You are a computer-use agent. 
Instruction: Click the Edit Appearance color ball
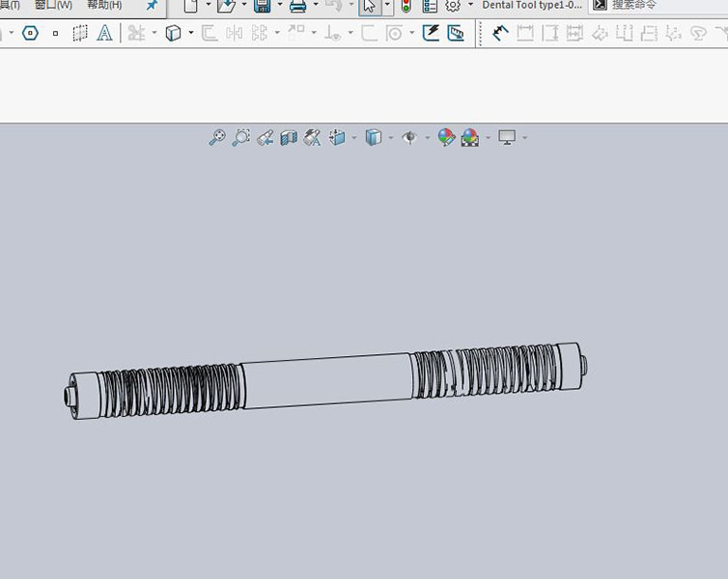pyautogui.click(x=445, y=138)
